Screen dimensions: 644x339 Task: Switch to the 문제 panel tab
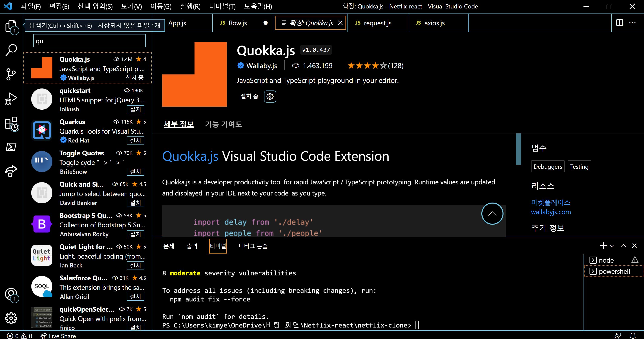[169, 246]
